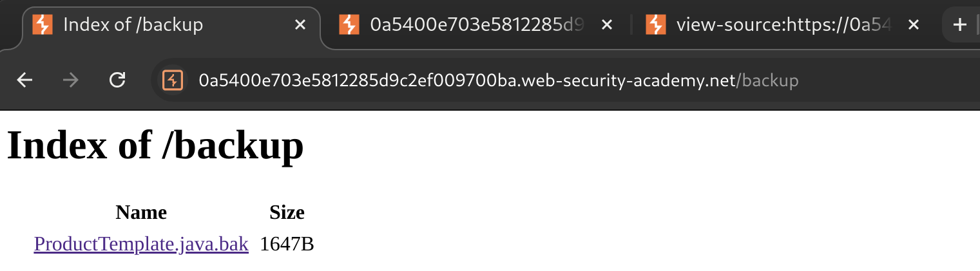
Task: Click the Size column header
Action: pos(287,212)
